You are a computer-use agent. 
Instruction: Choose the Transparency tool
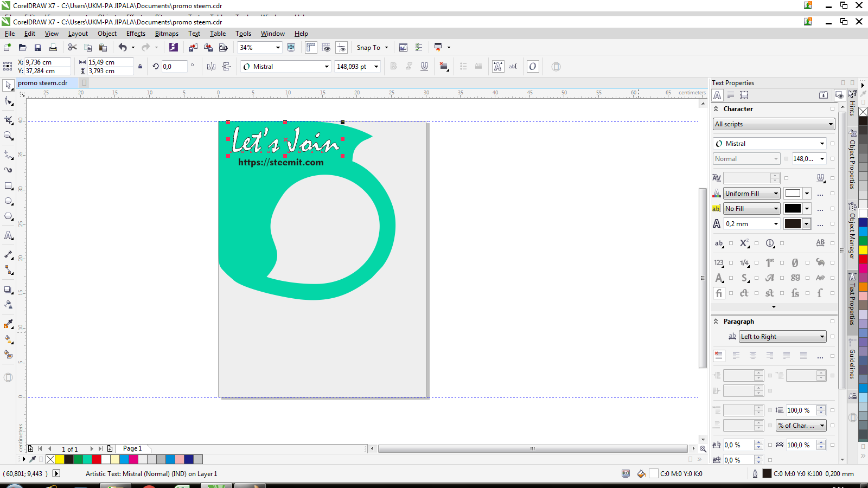coord(8,305)
